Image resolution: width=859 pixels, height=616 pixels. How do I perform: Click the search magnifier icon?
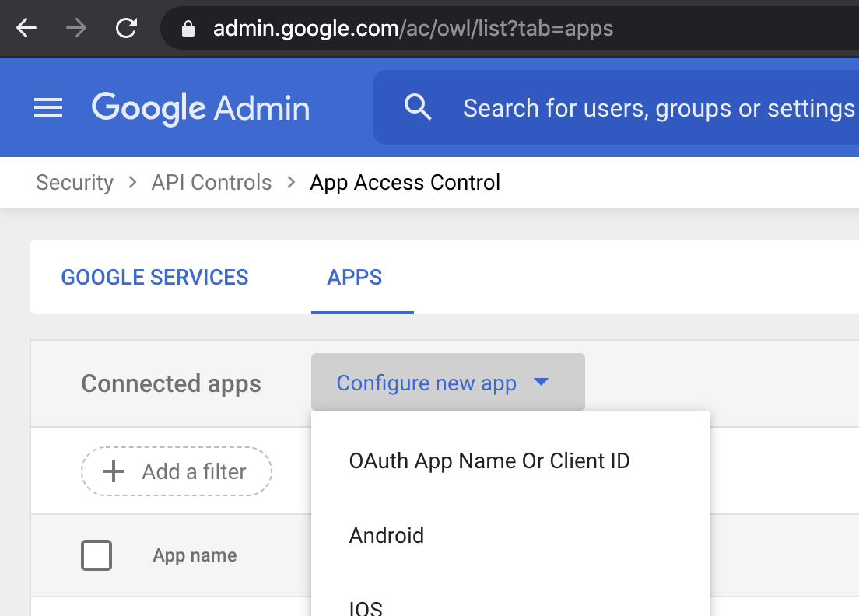coord(418,107)
